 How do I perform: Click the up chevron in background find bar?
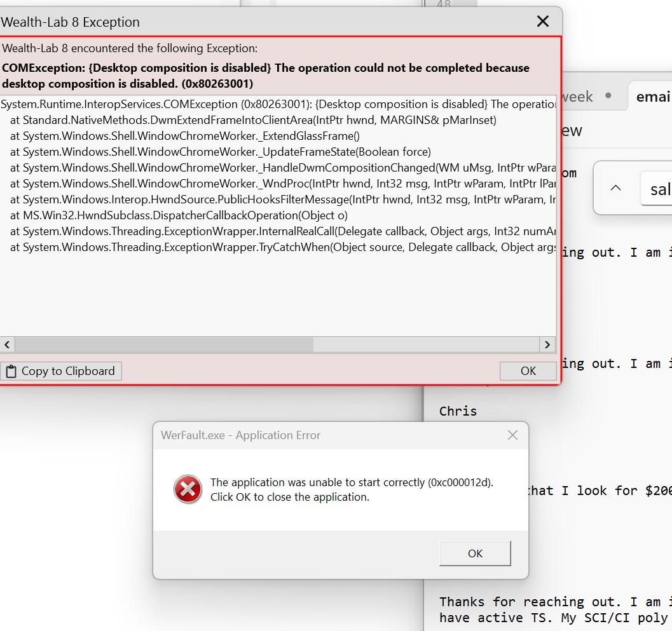(x=615, y=187)
